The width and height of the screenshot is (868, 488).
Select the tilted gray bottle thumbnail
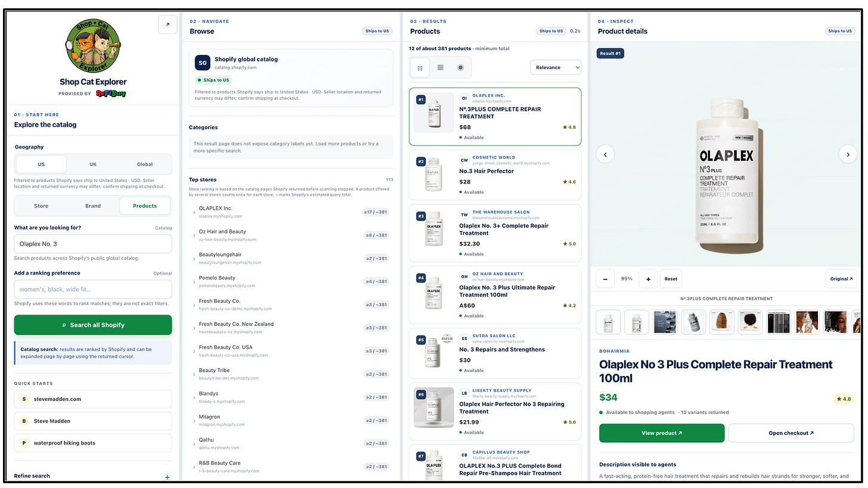click(694, 322)
